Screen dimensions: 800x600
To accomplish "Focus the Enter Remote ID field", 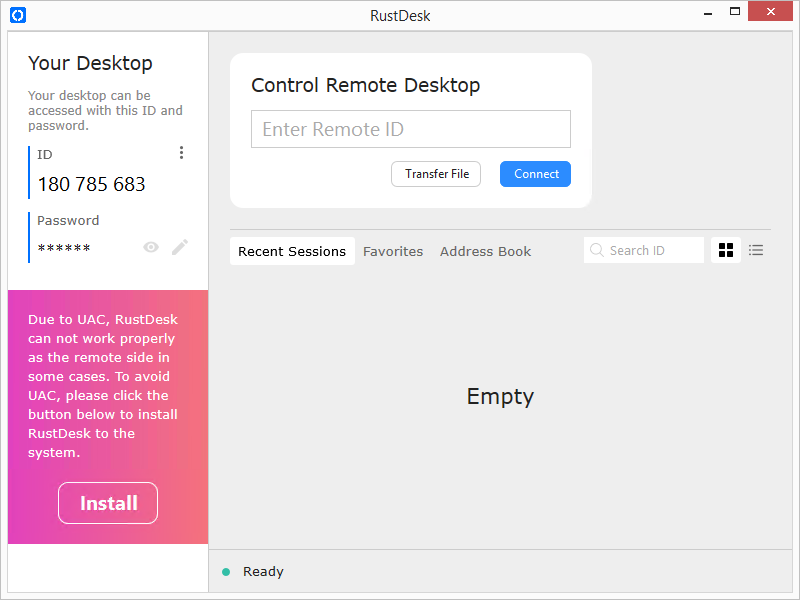I will click(x=411, y=129).
